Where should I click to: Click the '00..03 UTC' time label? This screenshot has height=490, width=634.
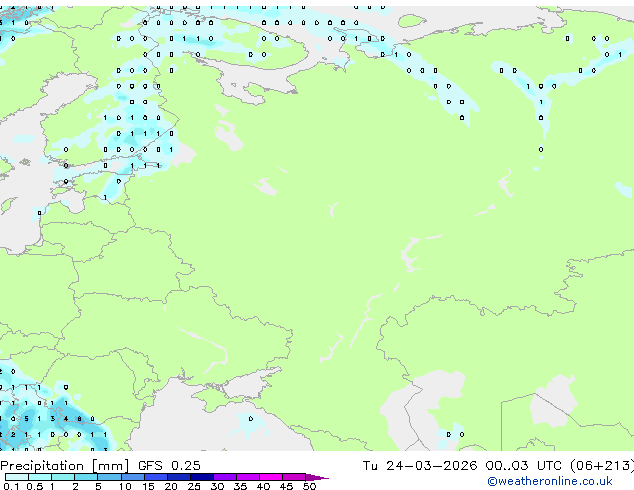pos(524,466)
